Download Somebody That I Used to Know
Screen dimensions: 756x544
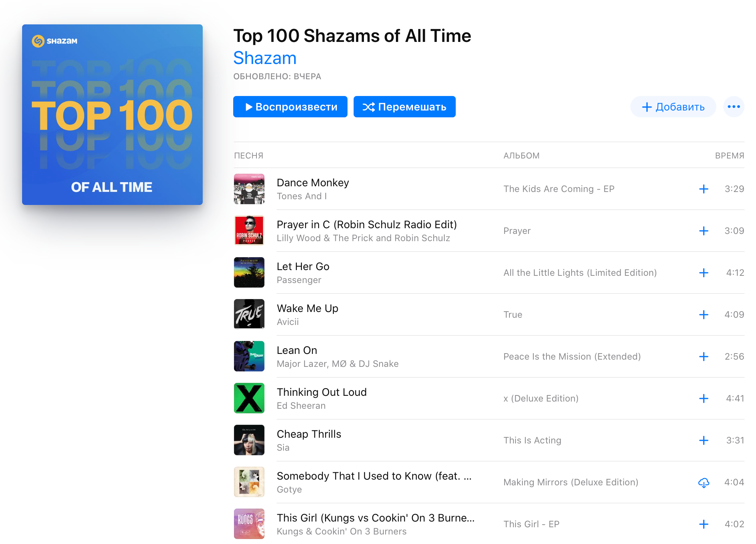click(x=703, y=483)
